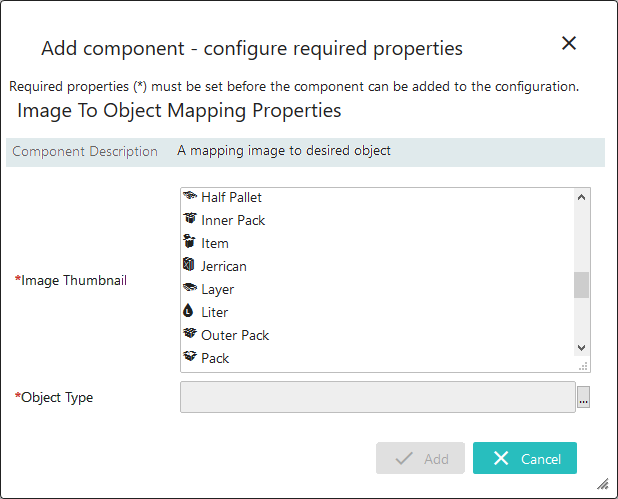The width and height of the screenshot is (618, 499).
Task: Pick the Item icon in list
Action: (x=189, y=241)
